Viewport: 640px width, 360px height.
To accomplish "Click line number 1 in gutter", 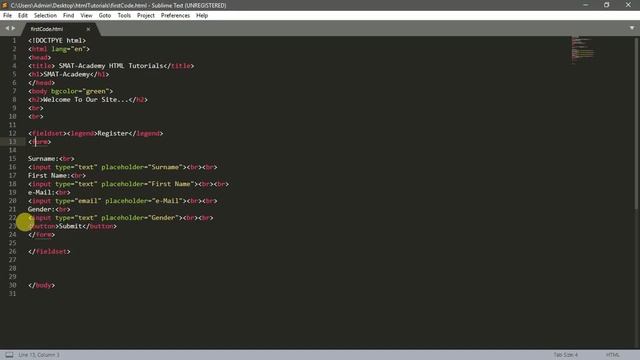I will (14, 40).
